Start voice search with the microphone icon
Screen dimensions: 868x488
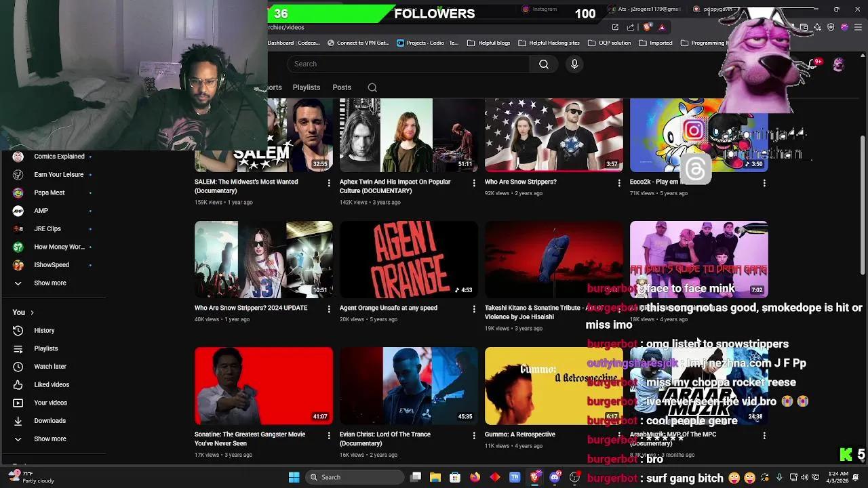574,64
